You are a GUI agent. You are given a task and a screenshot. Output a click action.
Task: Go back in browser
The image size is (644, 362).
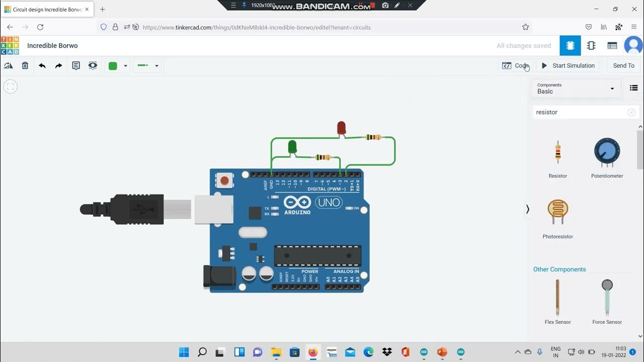[10, 27]
